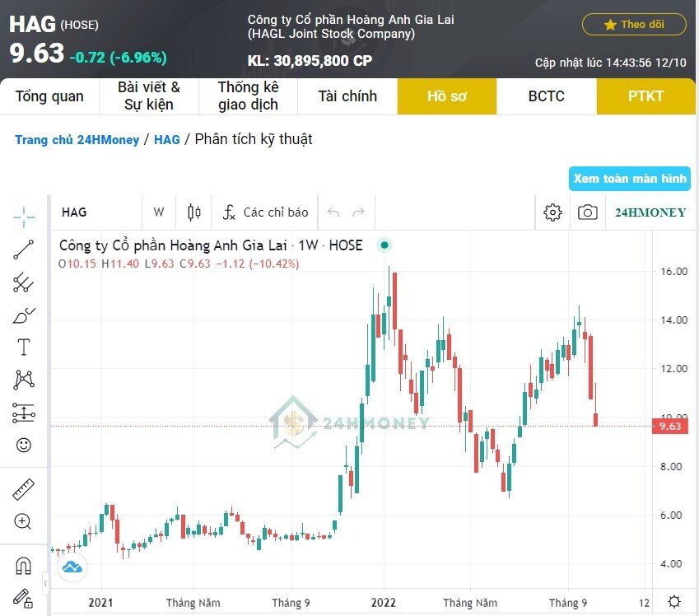Viewport: 699px width, 616px height.
Task: Activate the zoom in tool
Action: point(23,521)
